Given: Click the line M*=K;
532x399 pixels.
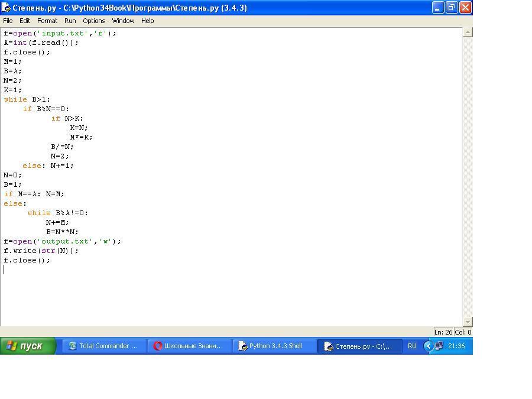Looking at the screenshot, I should pos(81,137).
